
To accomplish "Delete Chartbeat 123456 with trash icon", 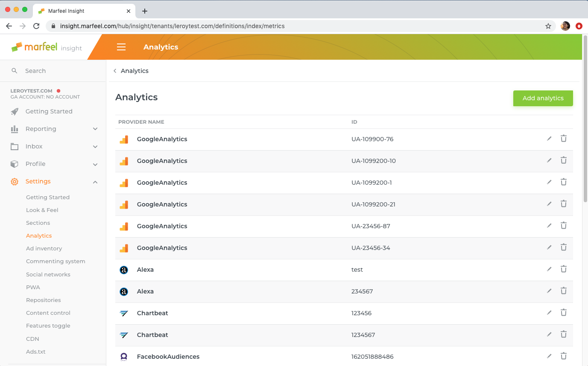I will [x=564, y=313].
